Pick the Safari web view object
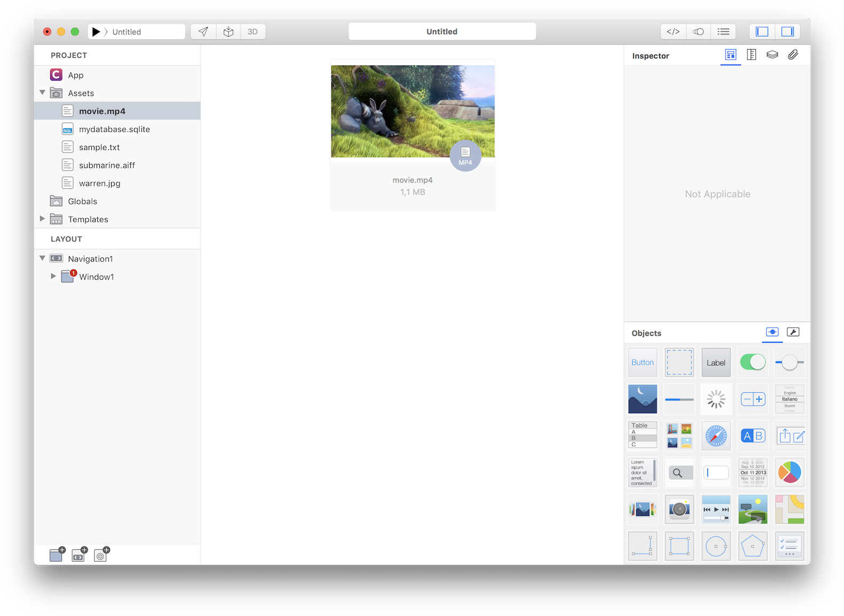 (716, 436)
